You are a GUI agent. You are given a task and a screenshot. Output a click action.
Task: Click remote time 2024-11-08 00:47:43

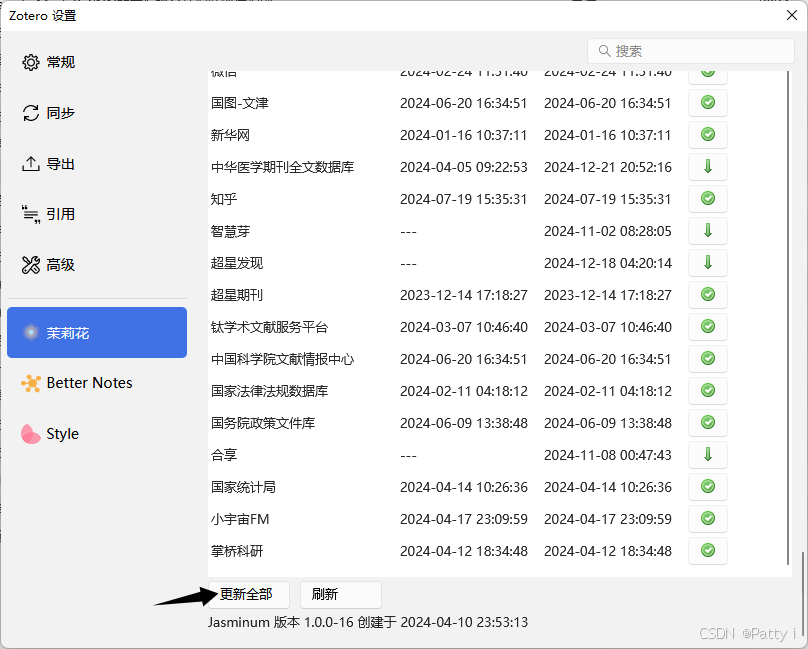[x=608, y=455]
